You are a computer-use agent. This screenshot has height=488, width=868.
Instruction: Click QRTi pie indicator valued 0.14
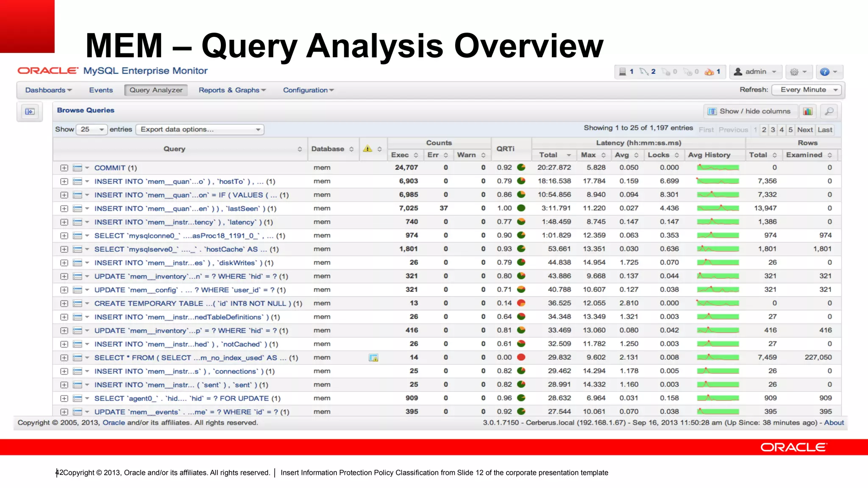pos(521,303)
